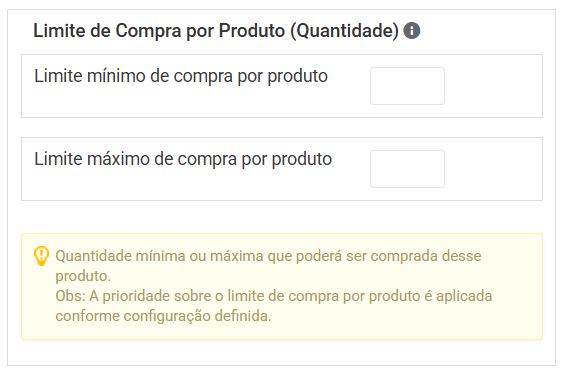Click the empty area below the yellow hint box
The image size is (570, 377).
282,353
